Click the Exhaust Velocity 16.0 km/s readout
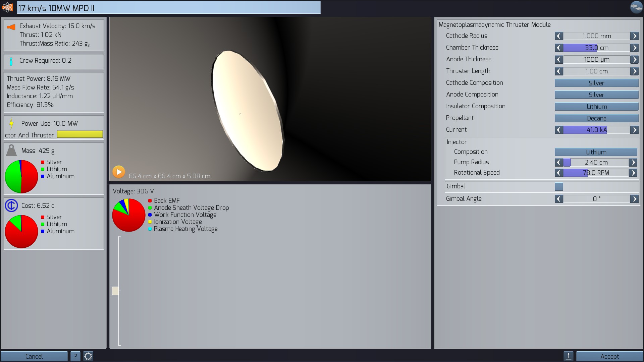644x362 pixels. pyautogui.click(x=57, y=26)
